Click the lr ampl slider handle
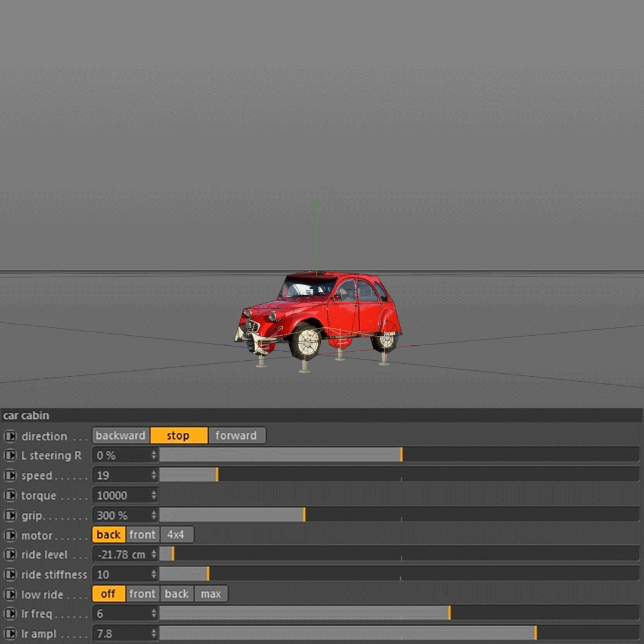This screenshot has width=644, height=644. [x=536, y=633]
